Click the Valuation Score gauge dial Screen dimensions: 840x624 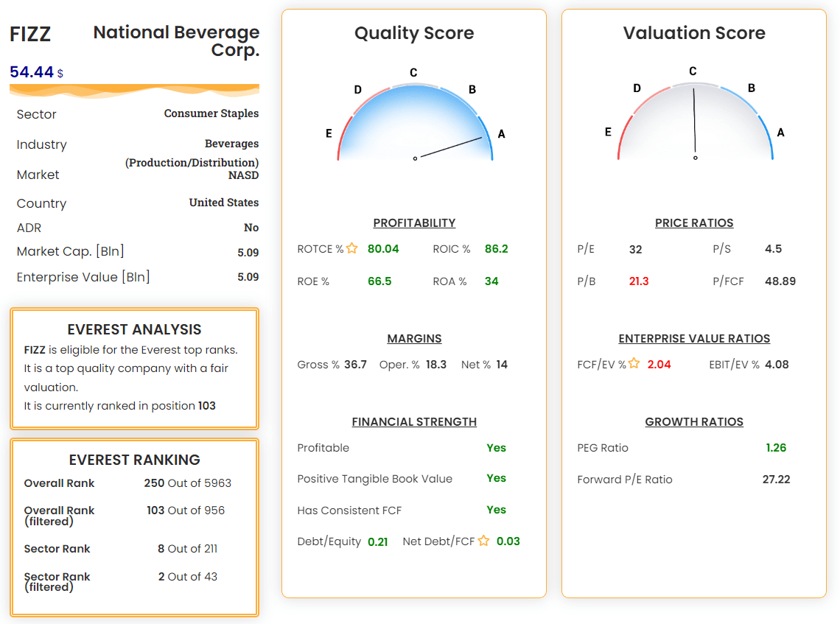click(695, 121)
